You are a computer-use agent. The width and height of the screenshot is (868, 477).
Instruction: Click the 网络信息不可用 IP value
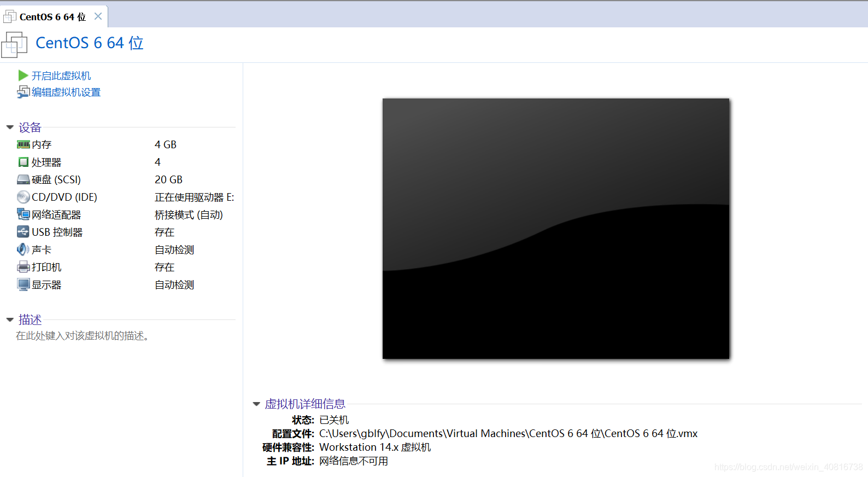[354, 461]
